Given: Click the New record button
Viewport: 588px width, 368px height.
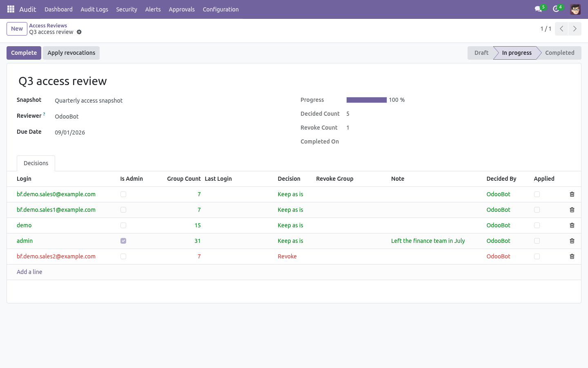Looking at the screenshot, I should pos(17,29).
